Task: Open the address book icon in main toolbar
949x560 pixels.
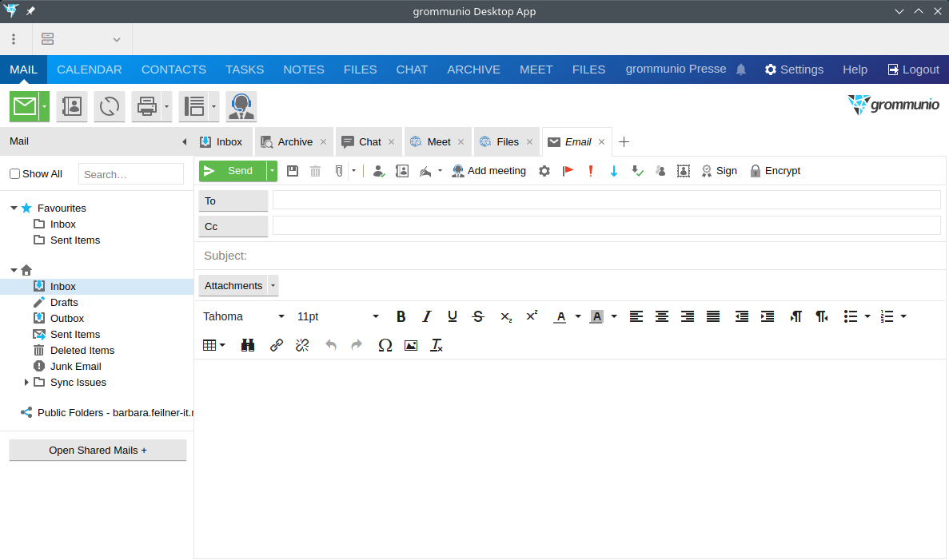Action: 72,106
